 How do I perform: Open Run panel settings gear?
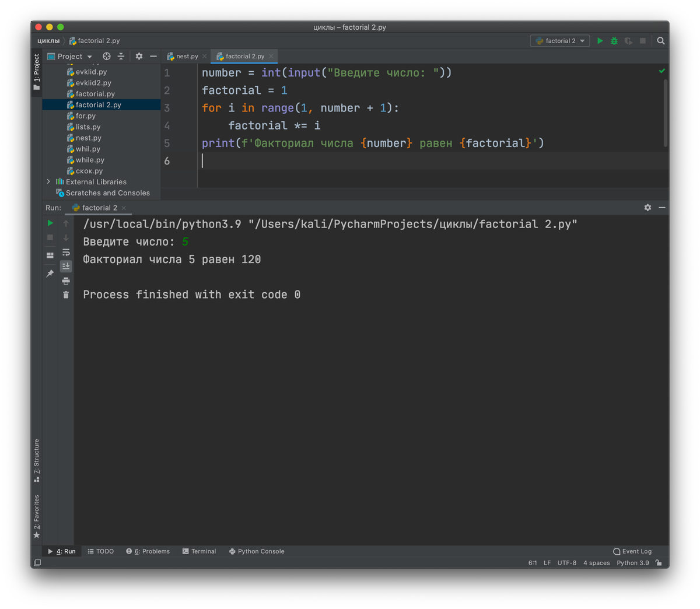647,208
